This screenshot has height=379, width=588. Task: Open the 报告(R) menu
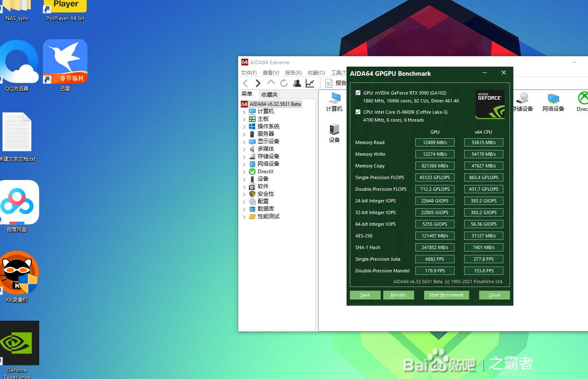click(294, 73)
